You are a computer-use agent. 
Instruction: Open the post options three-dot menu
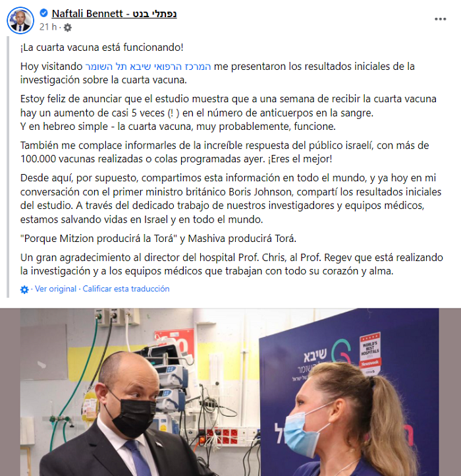440,19
